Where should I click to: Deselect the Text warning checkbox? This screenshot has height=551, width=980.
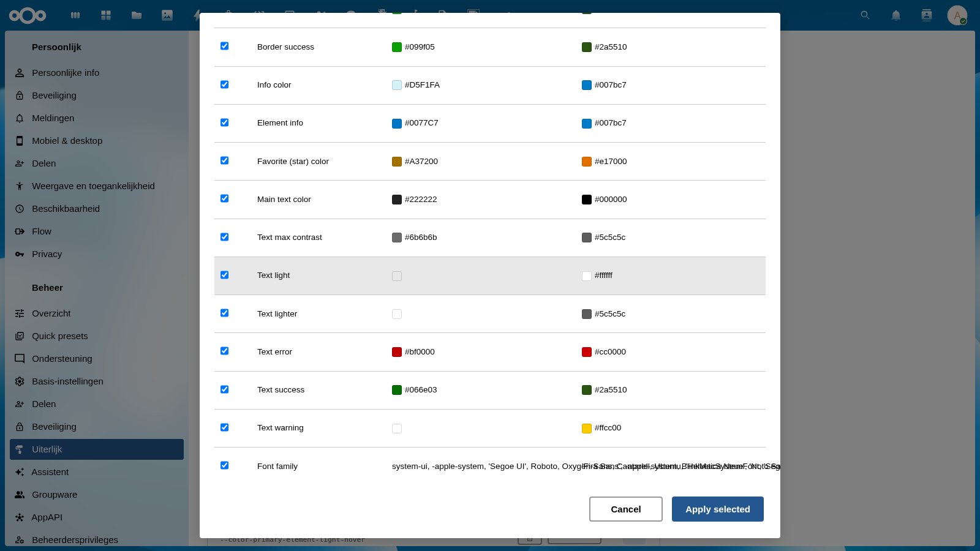[224, 427]
